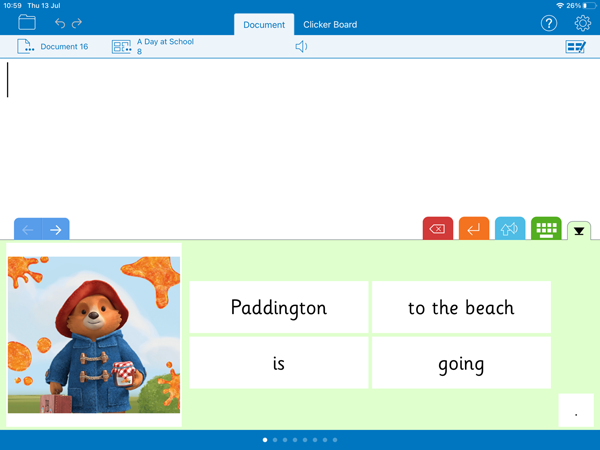Image resolution: width=600 pixels, height=450 pixels.
Task: Tap the blue speak-sentence button
Action: tap(510, 229)
